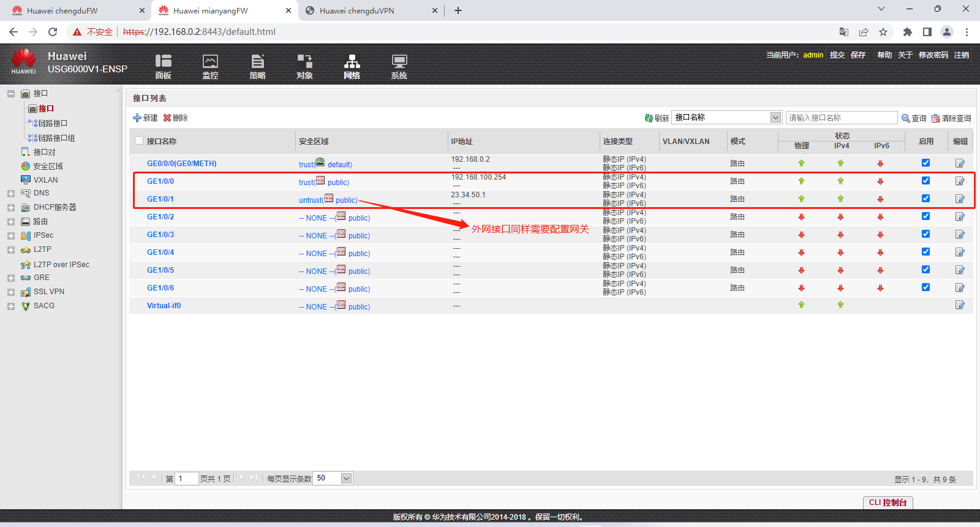
Task: Open the 系统 system icon
Action: coord(399,67)
